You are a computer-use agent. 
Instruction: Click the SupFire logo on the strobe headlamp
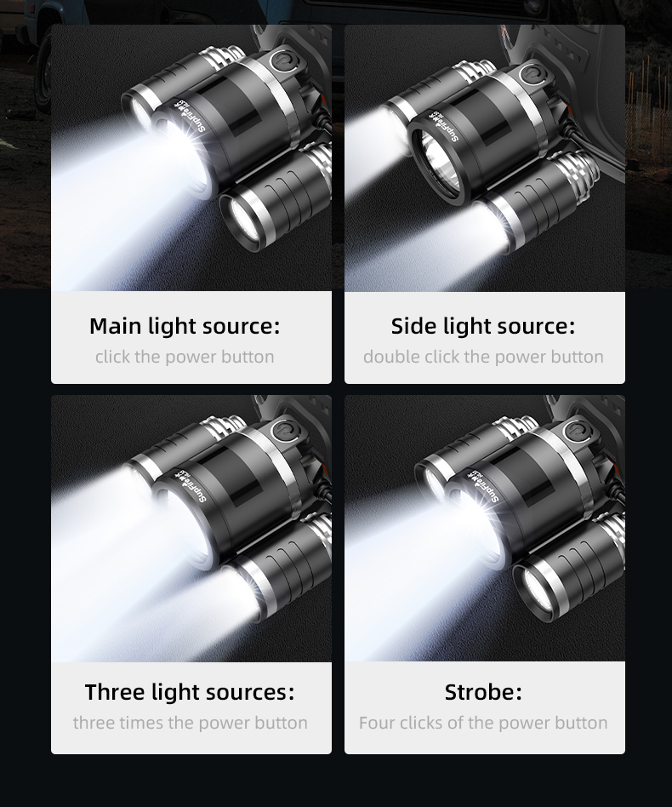pos(482,486)
